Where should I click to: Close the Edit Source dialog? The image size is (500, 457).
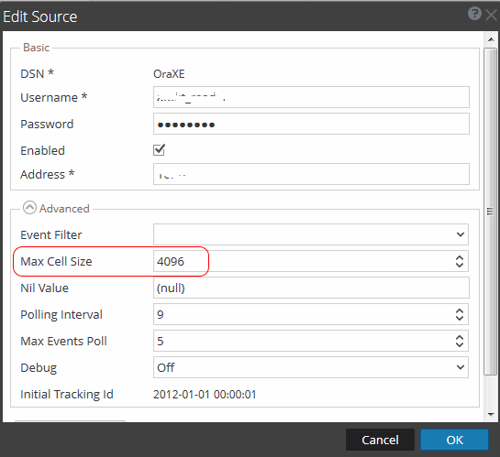491,15
